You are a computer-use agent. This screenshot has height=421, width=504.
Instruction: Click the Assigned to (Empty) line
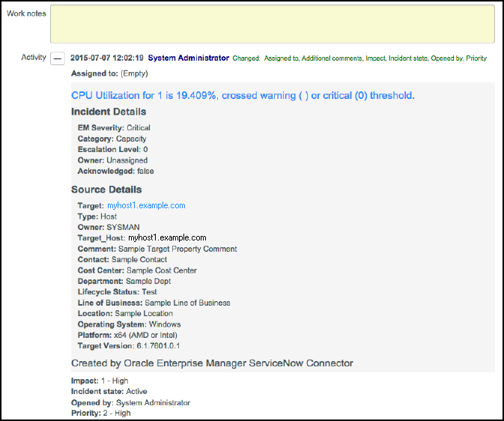tap(109, 73)
